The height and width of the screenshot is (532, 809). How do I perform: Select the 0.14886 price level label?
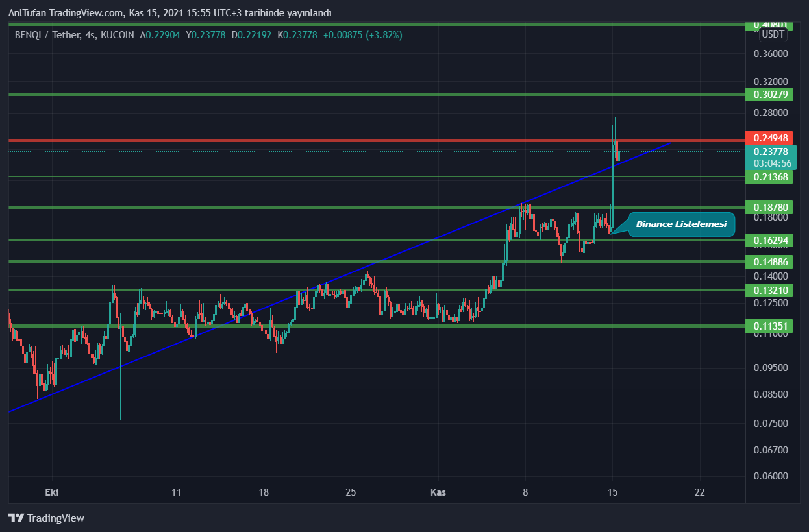(771, 261)
